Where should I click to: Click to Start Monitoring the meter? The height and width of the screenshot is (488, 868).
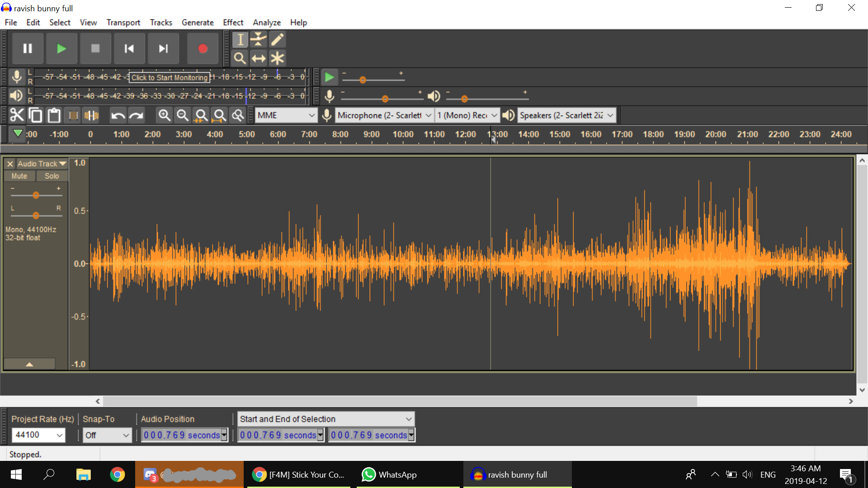point(170,77)
